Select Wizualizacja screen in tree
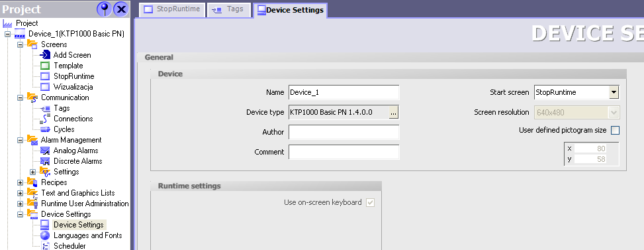 click(x=73, y=87)
